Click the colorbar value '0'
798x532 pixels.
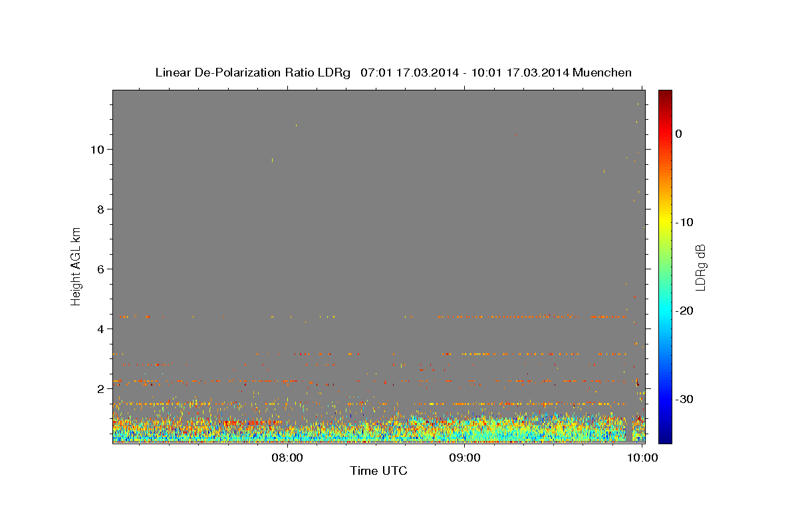[x=678, y=134]
